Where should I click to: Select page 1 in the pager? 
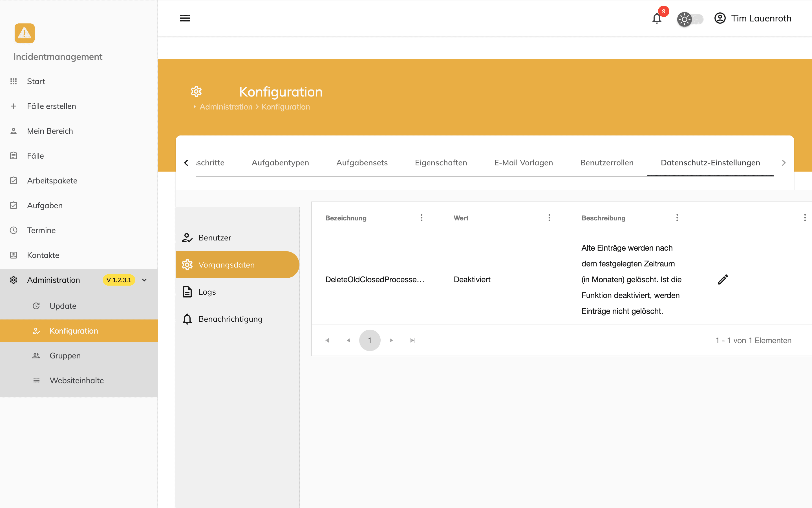(x=370, y=340)
